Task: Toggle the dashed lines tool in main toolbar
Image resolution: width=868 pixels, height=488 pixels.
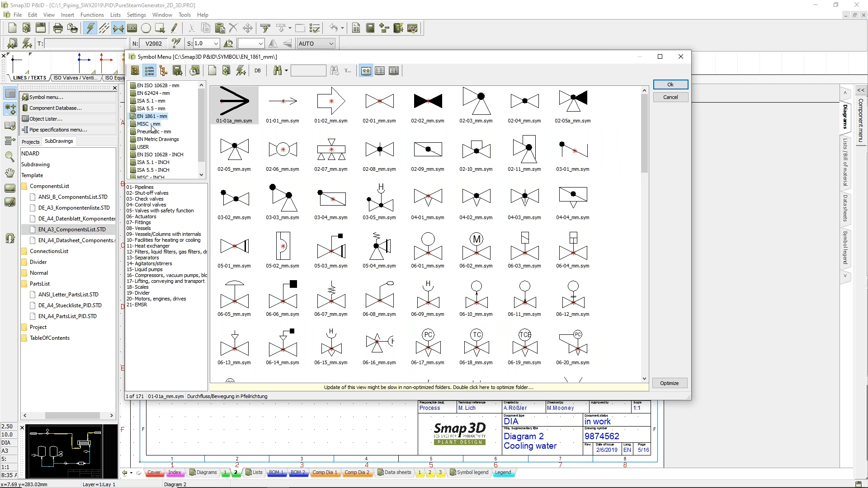Action: coord(104,28)
